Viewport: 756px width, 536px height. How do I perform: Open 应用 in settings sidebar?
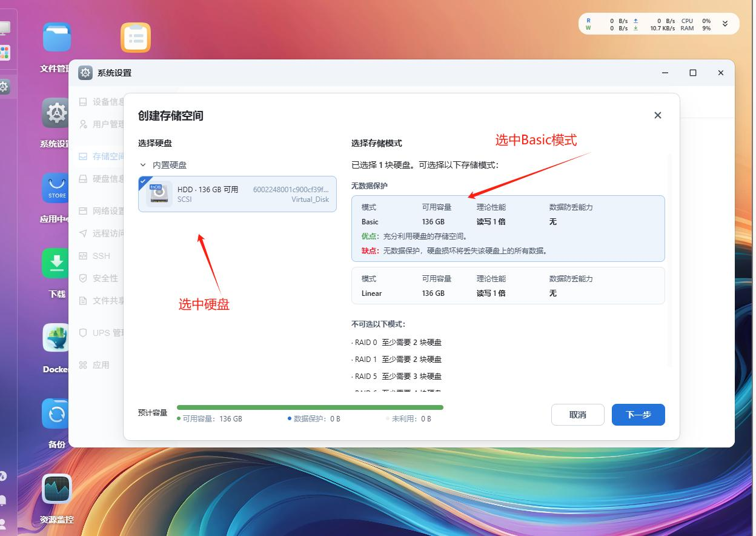pos(94,365)
